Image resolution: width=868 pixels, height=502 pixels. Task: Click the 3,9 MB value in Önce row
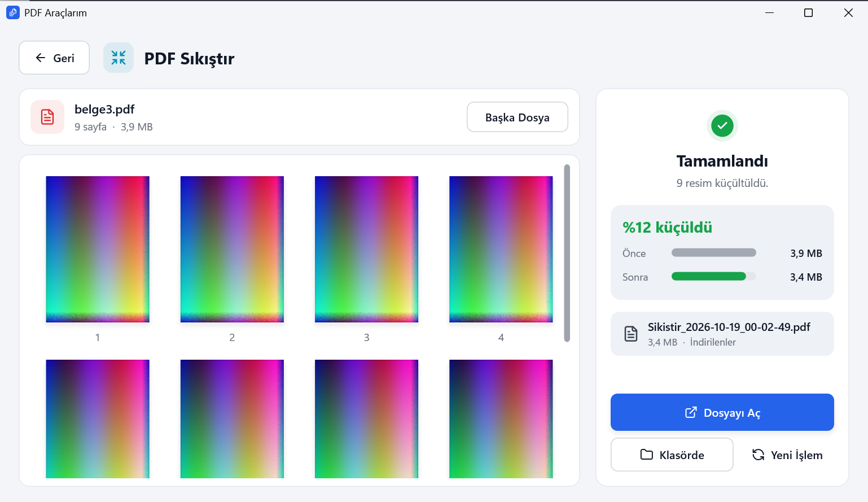coord(806,253)
